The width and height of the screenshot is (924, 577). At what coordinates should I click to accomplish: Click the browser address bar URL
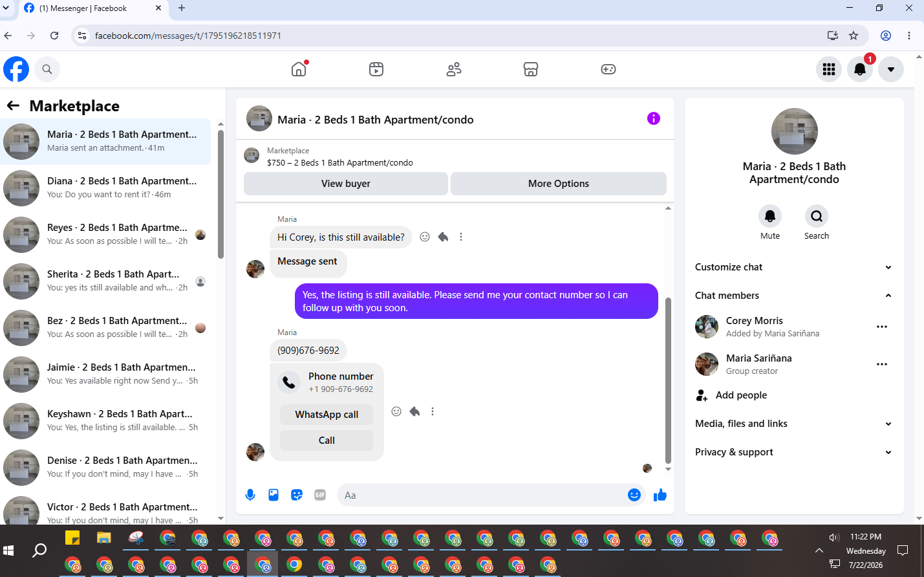coord(188,36)
